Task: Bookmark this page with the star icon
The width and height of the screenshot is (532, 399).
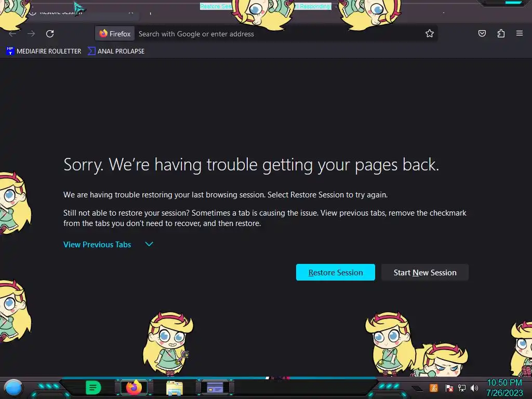Action: click(430, 33)
